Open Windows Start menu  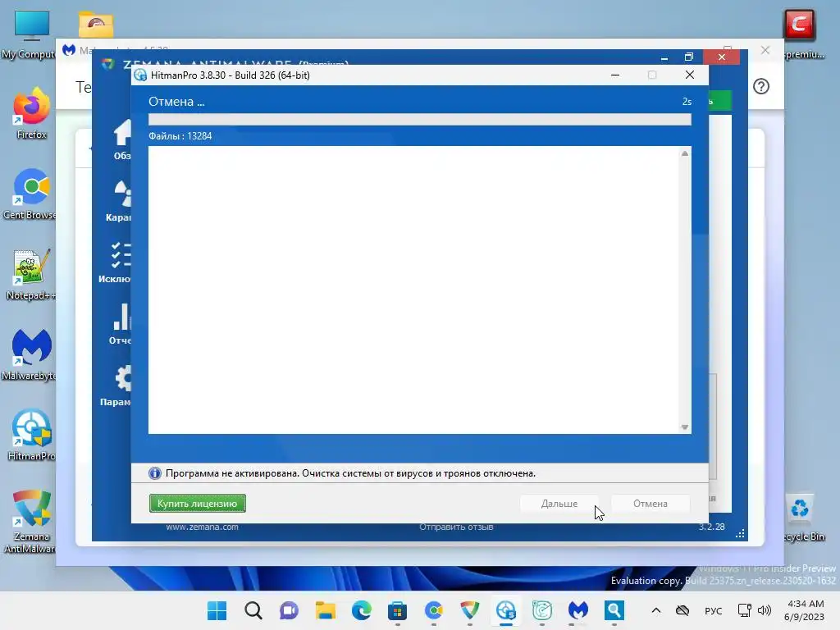[217, 610]
